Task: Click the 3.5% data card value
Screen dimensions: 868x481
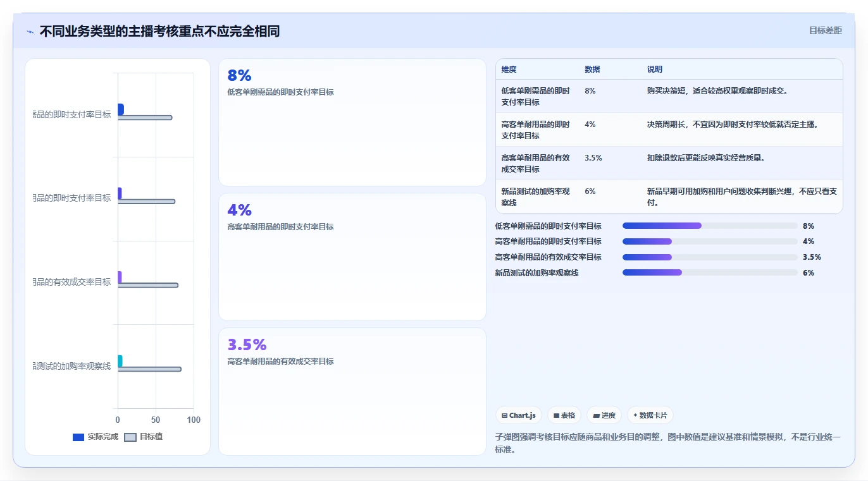Action: [247, 345]
